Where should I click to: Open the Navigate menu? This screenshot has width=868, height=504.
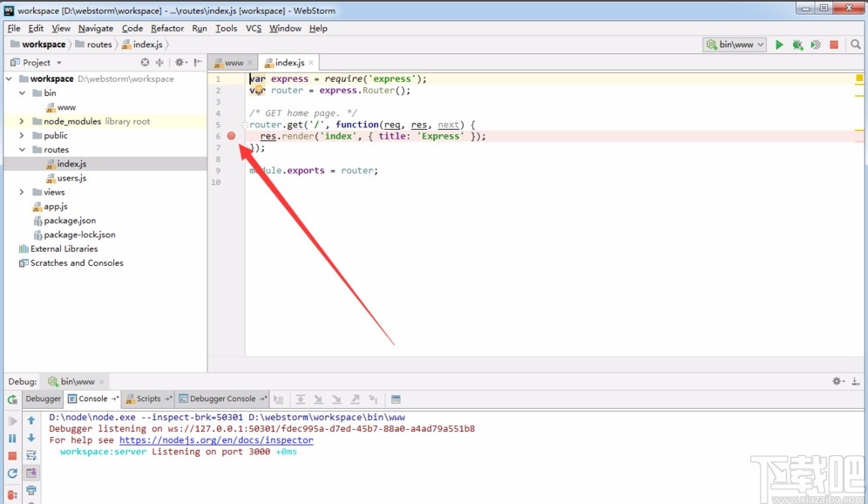tap(96, 28)
